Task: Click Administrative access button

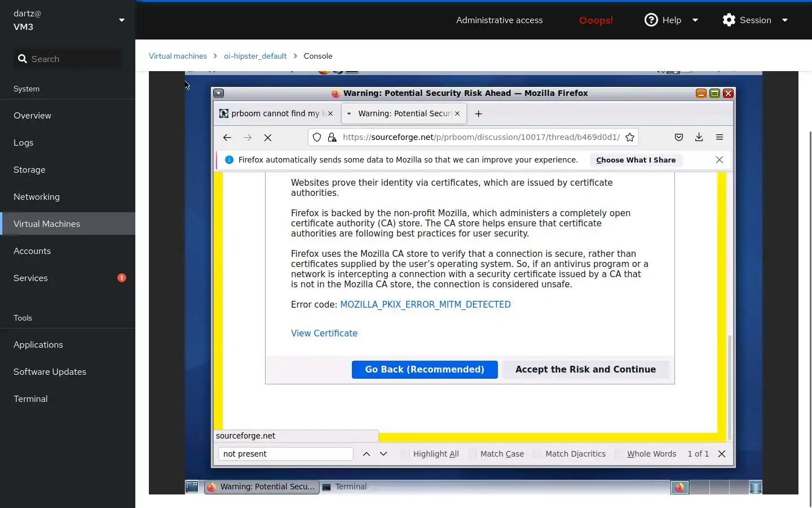Action: tap(500, 20)
